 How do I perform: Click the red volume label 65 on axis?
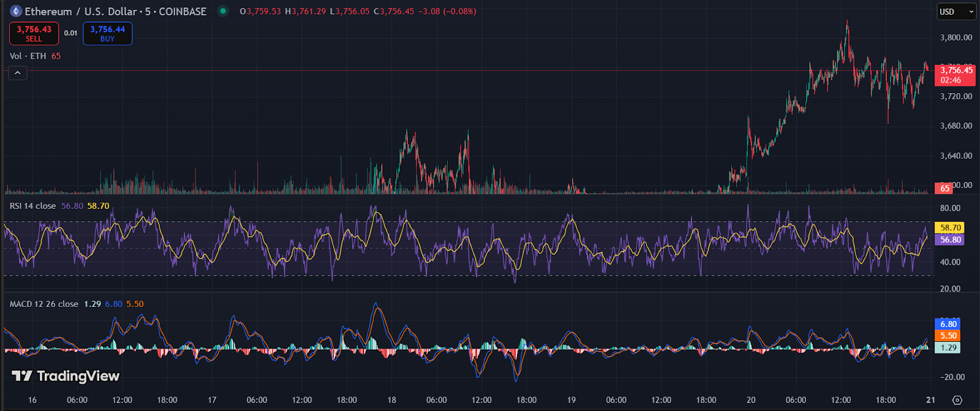click(x=944, y=188)
